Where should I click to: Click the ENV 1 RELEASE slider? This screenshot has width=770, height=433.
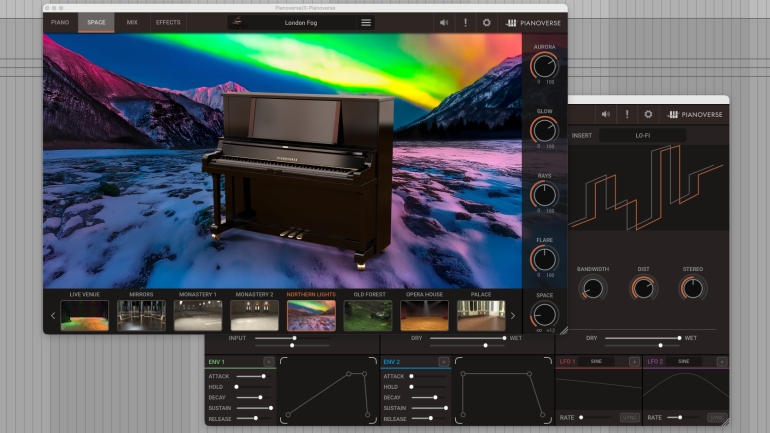pyautogui.click(x=254, y=418)
